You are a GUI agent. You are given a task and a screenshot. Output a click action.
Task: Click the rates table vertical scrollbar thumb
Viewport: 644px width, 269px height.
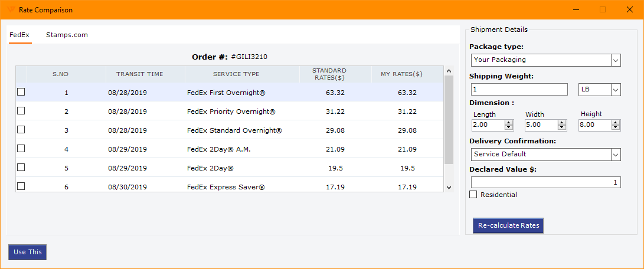[x=449, y=120]
